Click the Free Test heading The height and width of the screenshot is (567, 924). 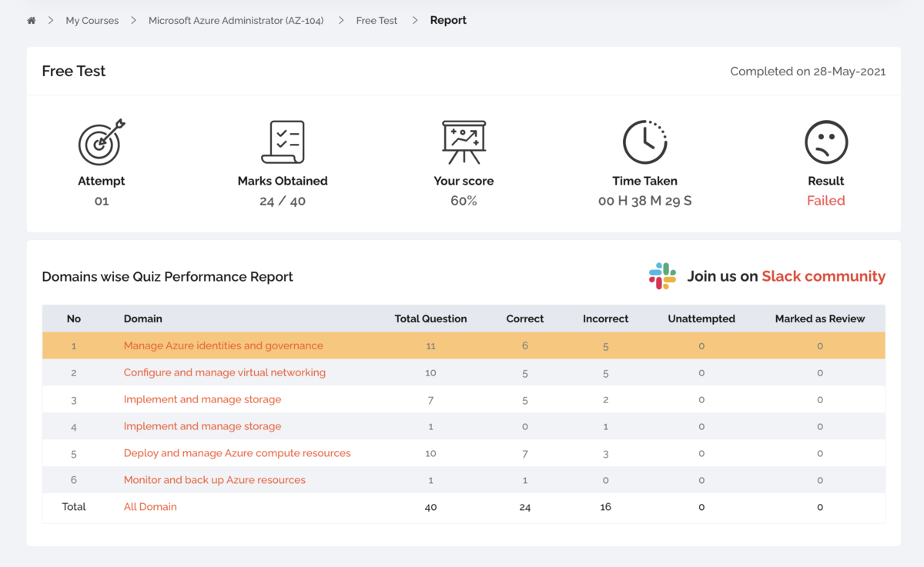[74, 71]
